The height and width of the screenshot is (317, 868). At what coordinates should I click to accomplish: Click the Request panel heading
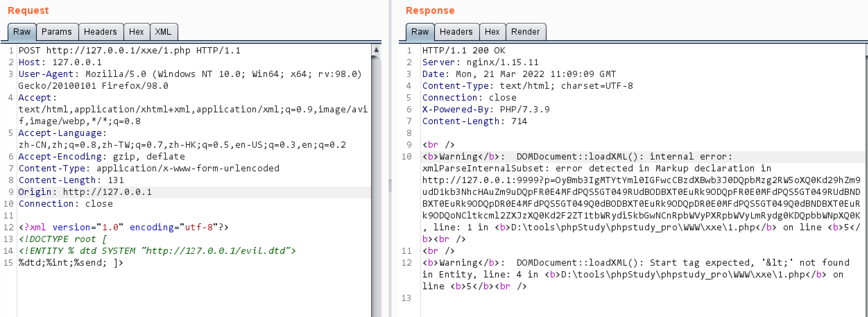(28, 11)
